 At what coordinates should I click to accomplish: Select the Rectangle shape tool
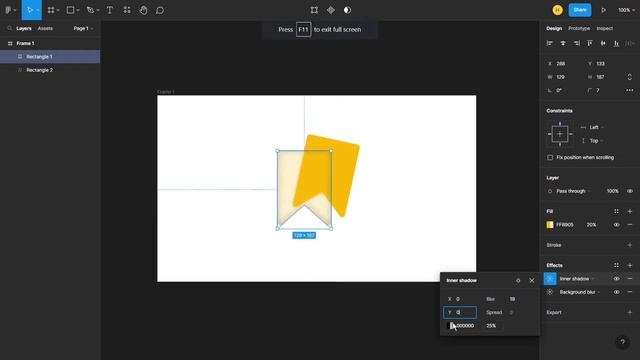coord(70,10)
